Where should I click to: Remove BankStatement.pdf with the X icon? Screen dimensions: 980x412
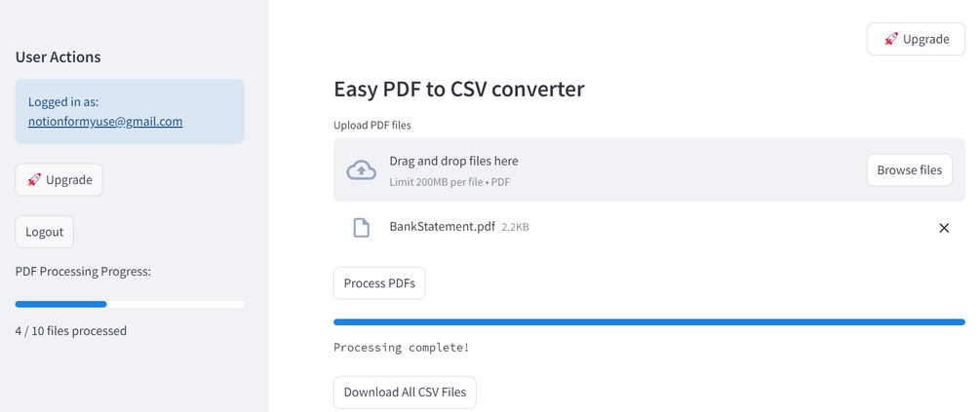943,228
